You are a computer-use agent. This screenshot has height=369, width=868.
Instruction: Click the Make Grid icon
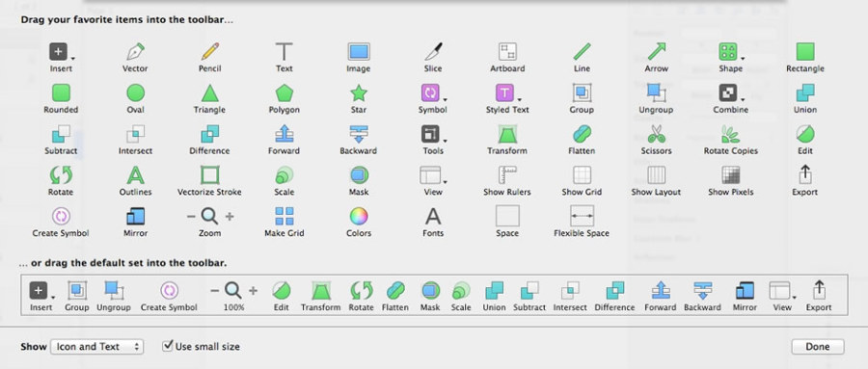[x=284, y=217]
